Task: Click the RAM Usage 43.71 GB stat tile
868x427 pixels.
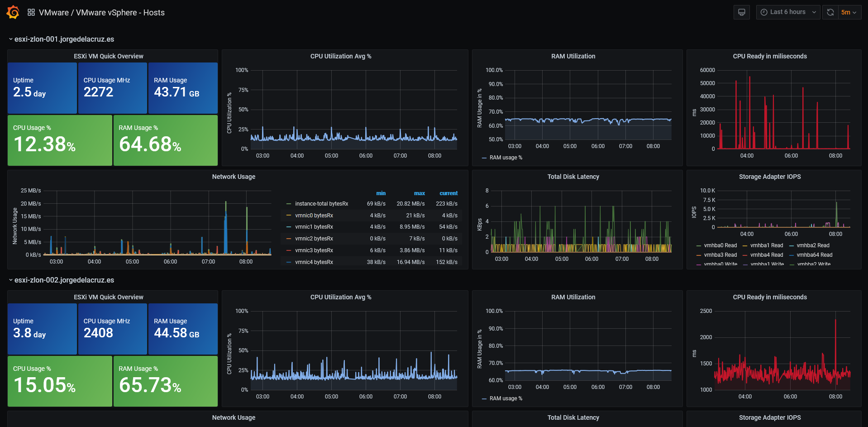Action: 183,88
